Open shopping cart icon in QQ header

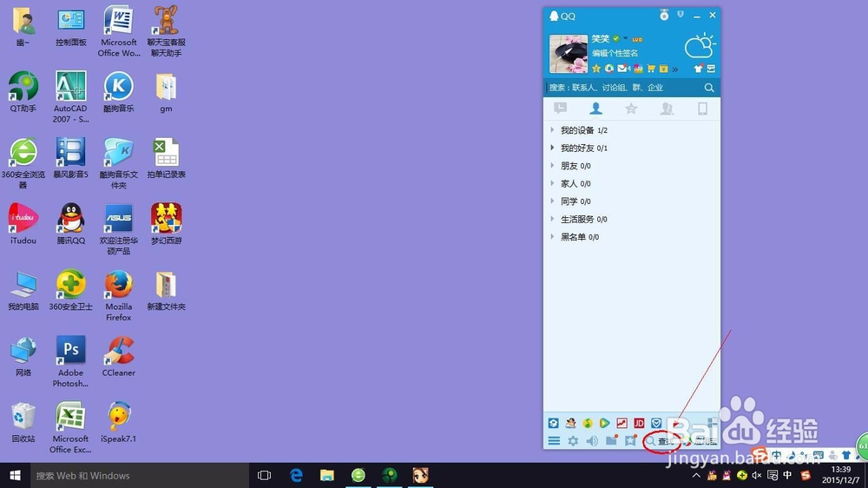point(651,69)
